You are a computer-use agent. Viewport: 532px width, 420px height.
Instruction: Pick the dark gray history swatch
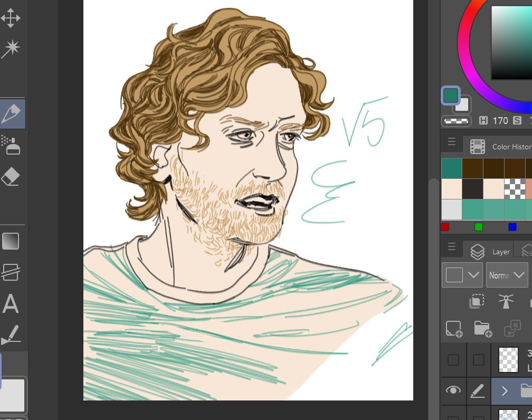click(x=473, y=188)
